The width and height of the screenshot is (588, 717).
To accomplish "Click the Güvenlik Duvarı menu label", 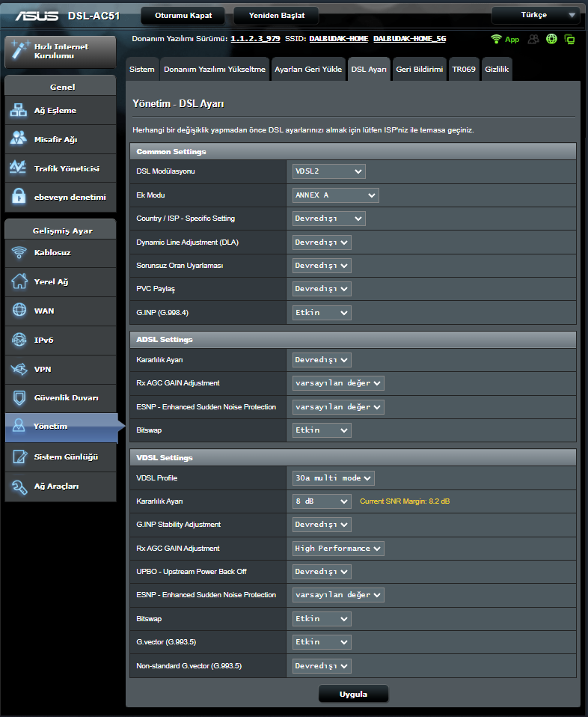I will [67, 398].
